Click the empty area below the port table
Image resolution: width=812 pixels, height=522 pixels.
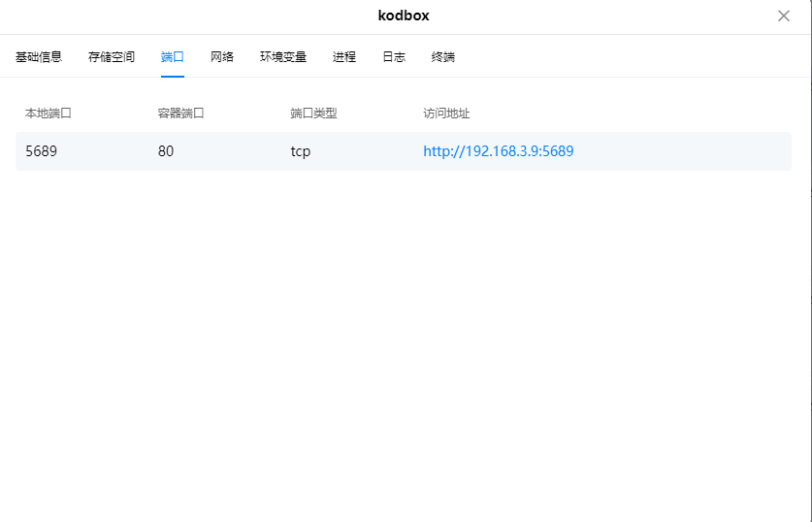pos(404,340)
